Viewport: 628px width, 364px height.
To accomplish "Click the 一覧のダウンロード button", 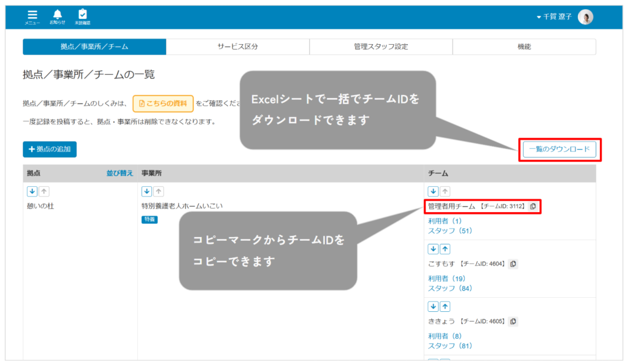I will click(559, 149).
